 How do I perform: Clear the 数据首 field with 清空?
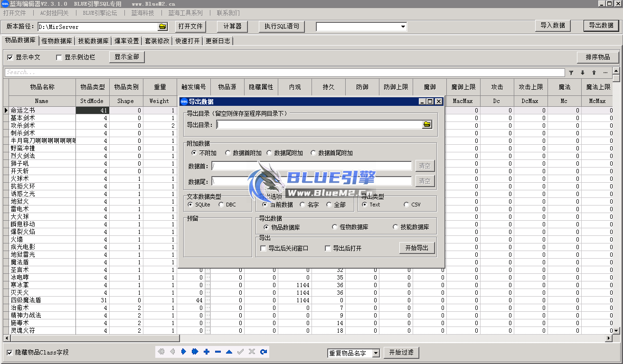(425, 166)
